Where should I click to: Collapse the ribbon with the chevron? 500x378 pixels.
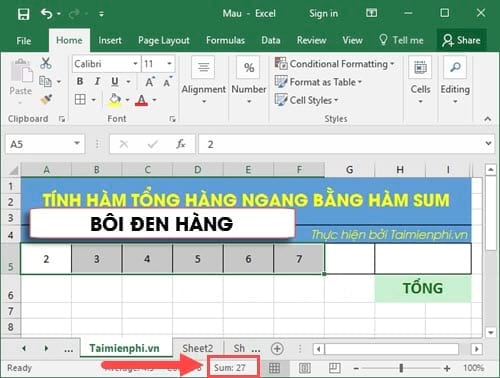(x=488, y=119)
